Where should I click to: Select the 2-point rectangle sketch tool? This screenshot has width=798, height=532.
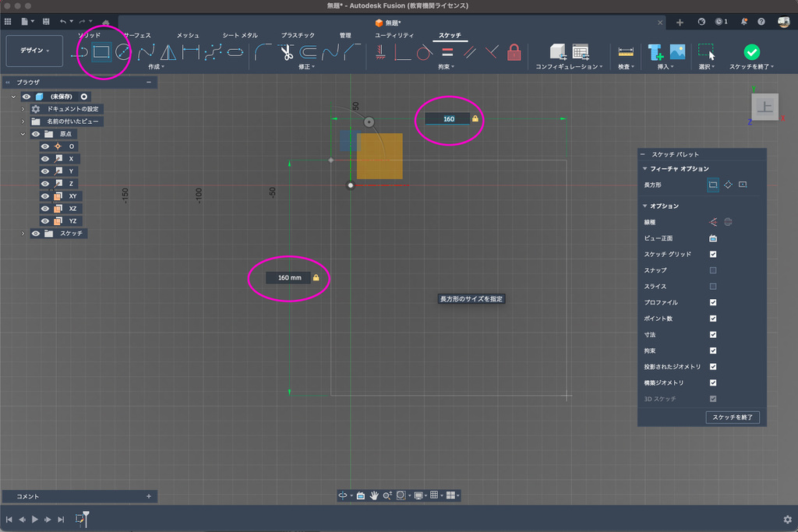click(x=101, y=52)
